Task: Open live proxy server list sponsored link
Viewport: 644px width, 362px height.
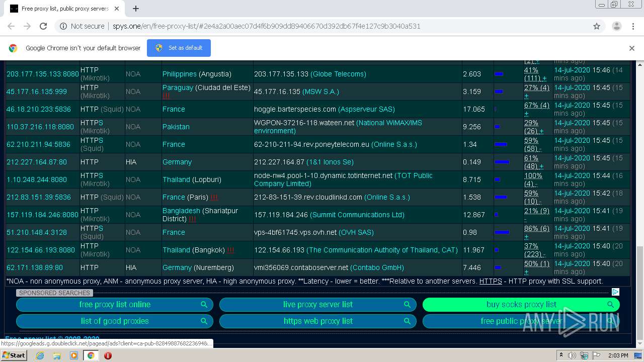Action: (318, 305)
